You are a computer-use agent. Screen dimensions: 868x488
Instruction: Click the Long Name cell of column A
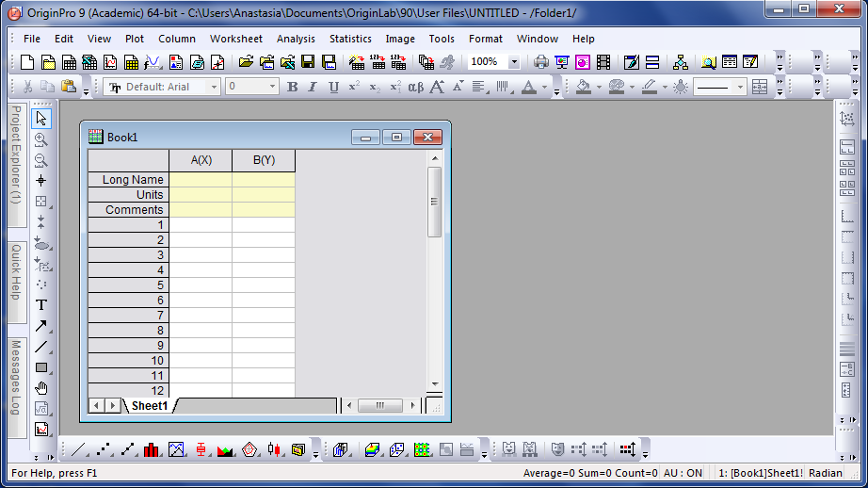point(201,180)
